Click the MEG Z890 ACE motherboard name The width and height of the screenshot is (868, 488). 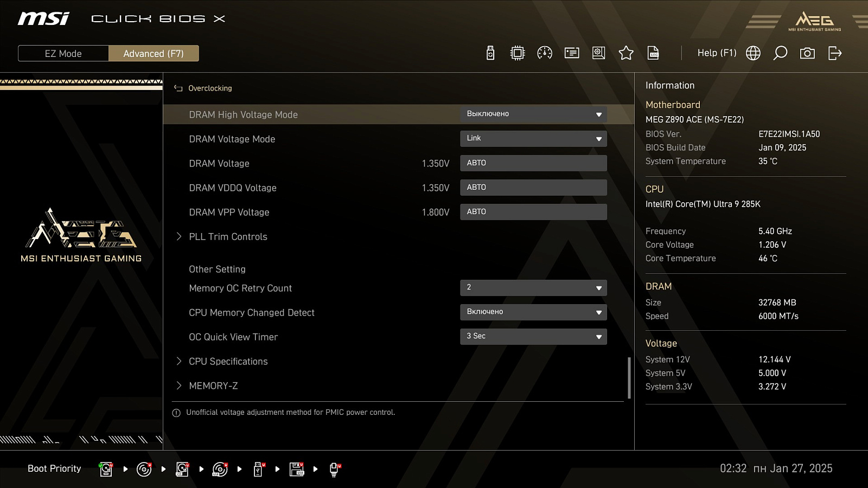pyautogui.click(x=694, y=119)
